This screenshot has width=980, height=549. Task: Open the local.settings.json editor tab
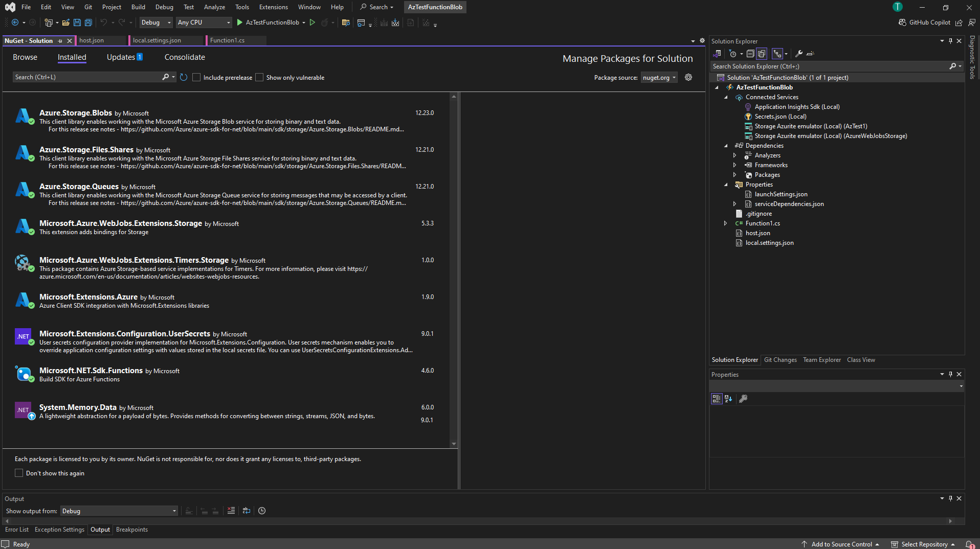167,40
